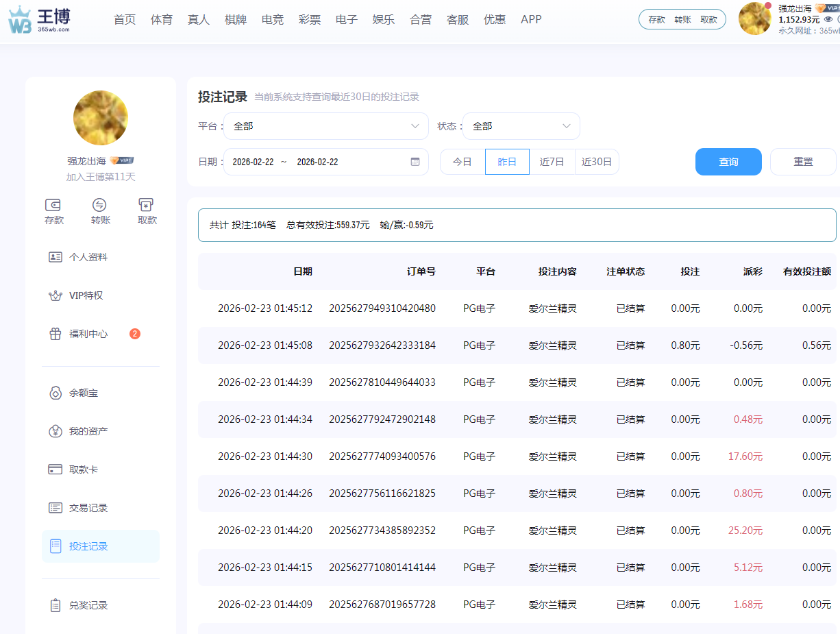Open the 电子 top navigation menu
The image size is (840, 634).
point(347,20)
